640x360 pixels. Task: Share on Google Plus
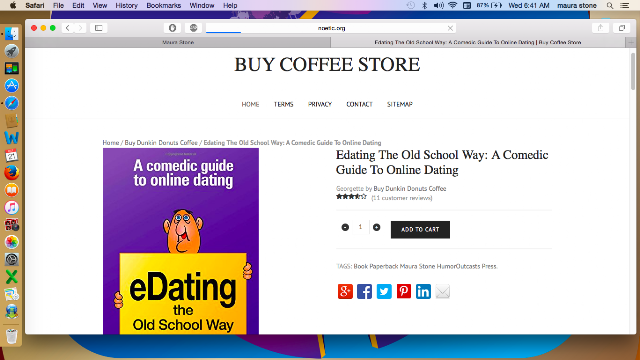click(x=345, y=291)
